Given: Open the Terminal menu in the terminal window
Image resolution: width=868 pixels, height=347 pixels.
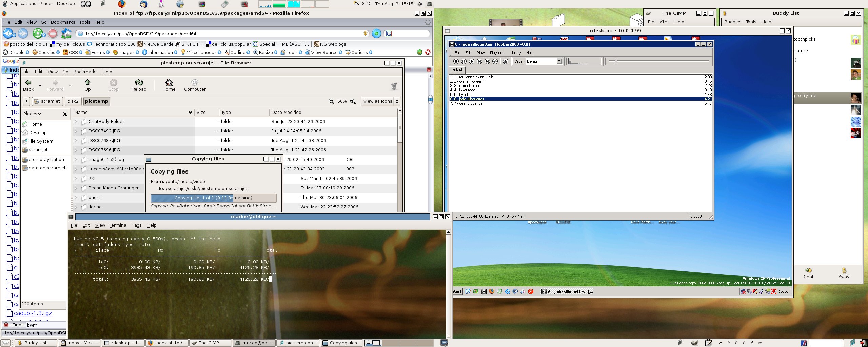Looking at the screenshot, I should pos(118,225).
